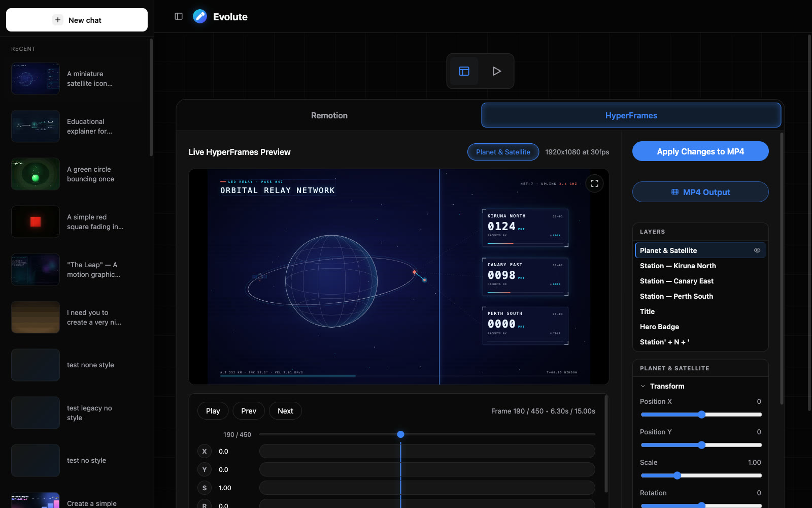This screenshot has width=812, height=508.
Task: Click the X track timeline lane
Action: click(427, 451)
